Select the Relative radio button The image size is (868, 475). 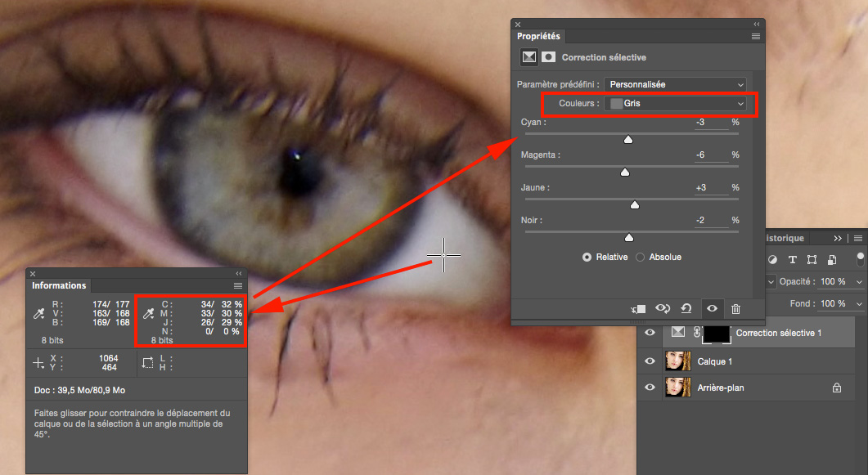click(x=587, y=257)
